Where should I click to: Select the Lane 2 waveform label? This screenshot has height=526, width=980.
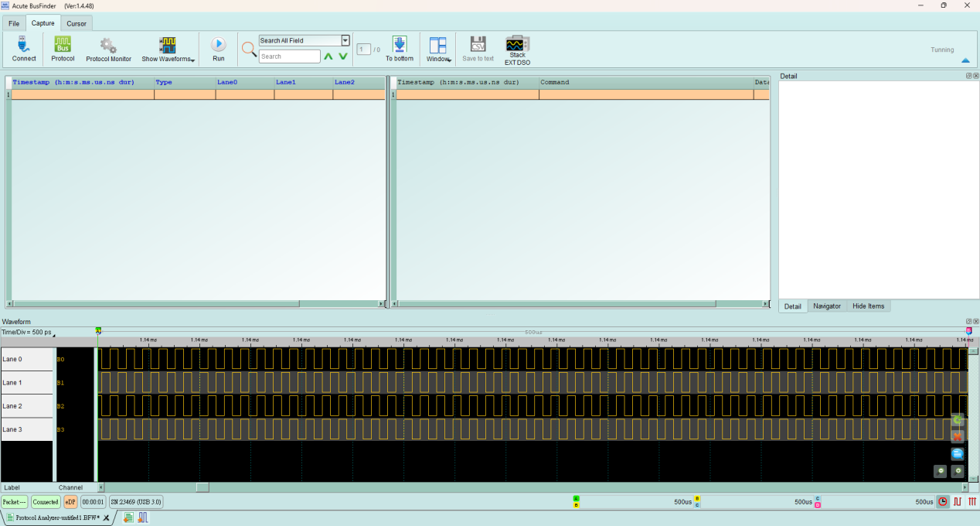coord(27,406)
